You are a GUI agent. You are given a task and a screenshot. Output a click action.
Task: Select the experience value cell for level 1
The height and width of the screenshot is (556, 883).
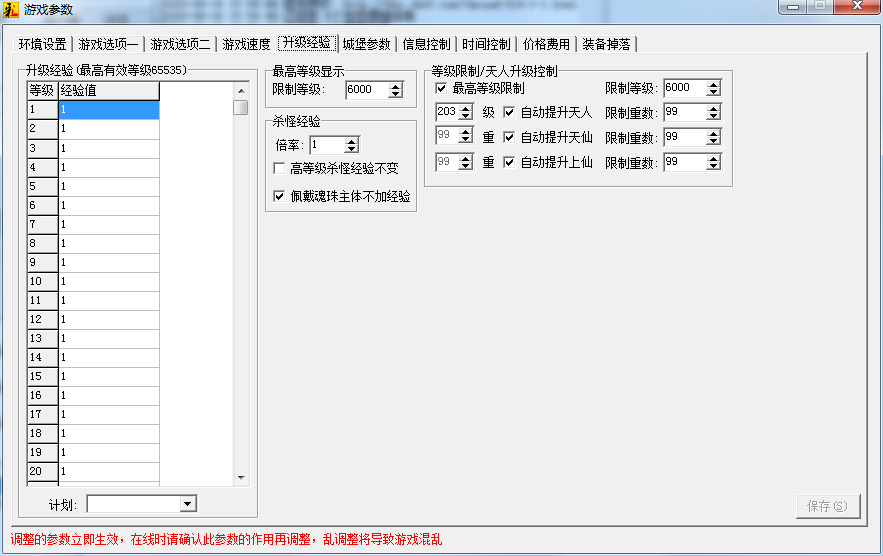pyautogui.click(x=109, y=110)
